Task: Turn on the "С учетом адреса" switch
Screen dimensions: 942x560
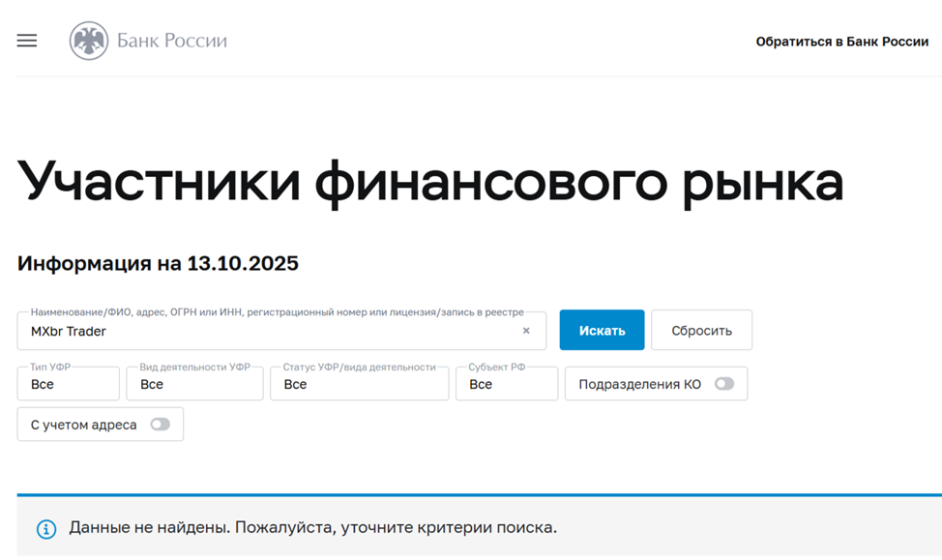Action: [x=160, y=425]
